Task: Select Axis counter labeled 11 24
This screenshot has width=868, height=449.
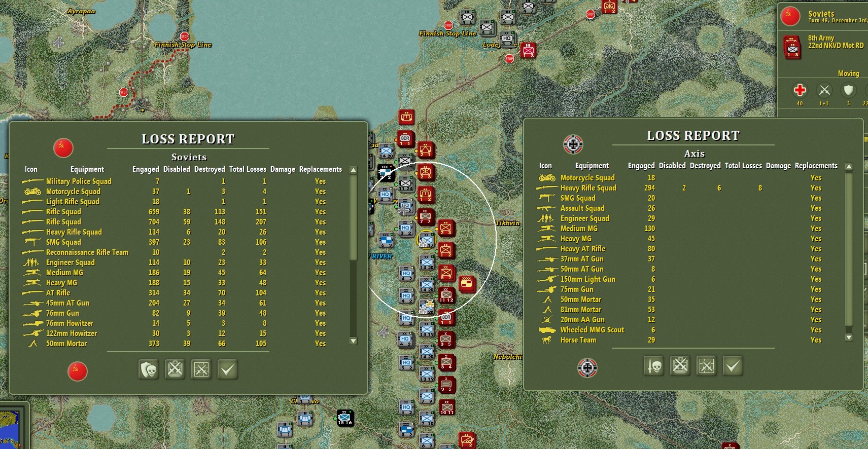Action: coord(406,183)
